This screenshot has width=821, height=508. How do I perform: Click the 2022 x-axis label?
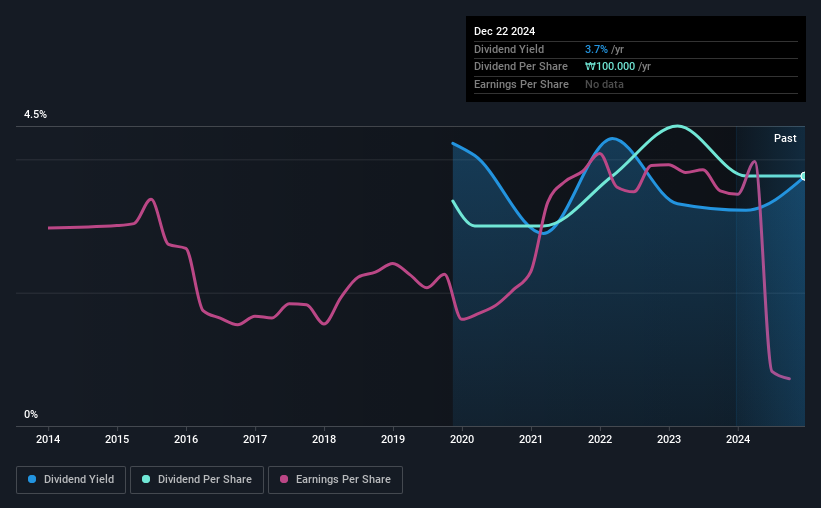[600, 439]
